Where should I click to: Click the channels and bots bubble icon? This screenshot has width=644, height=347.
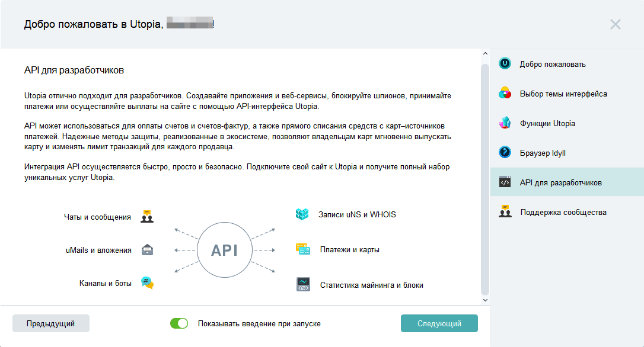148,282
